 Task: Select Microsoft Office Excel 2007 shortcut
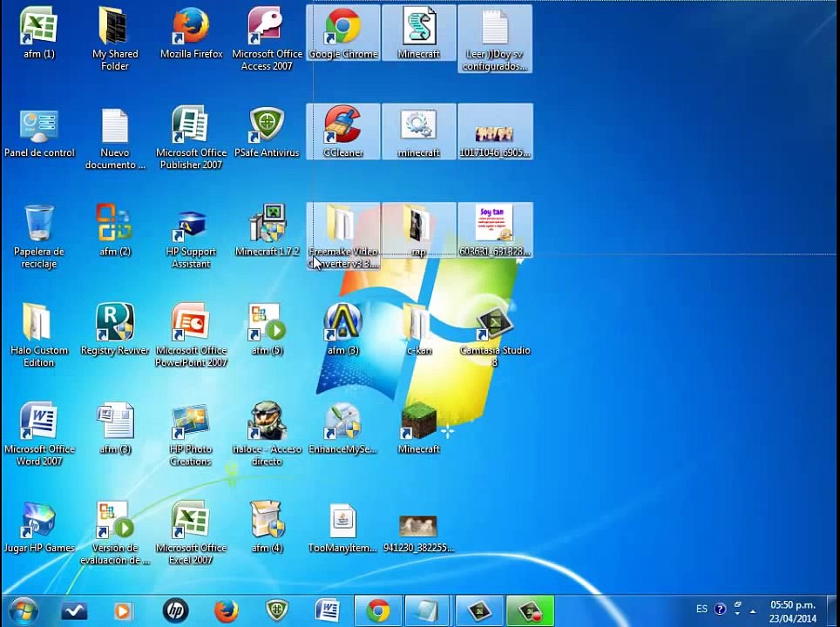coord(191,533)
